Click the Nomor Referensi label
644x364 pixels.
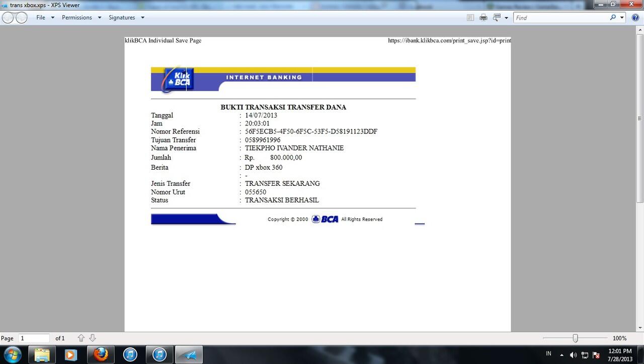(175, 132)
